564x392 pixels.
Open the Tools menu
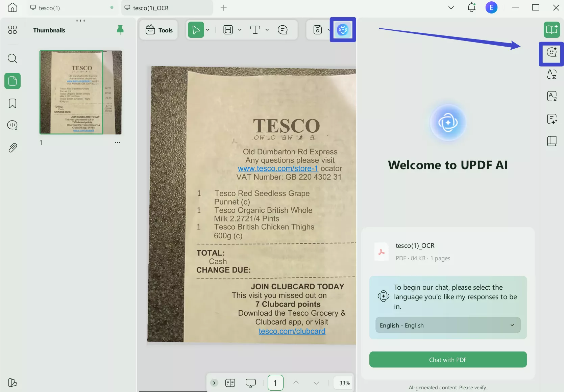159,30
